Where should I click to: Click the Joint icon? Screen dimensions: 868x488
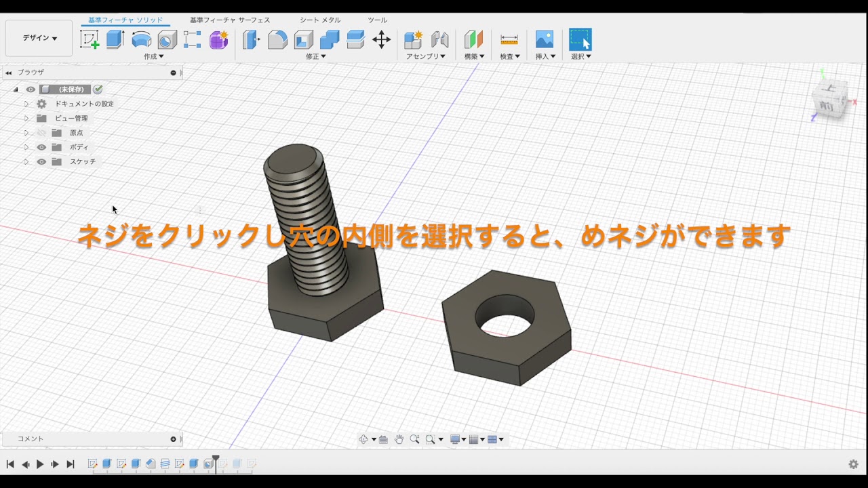click(x=440, y=39)
